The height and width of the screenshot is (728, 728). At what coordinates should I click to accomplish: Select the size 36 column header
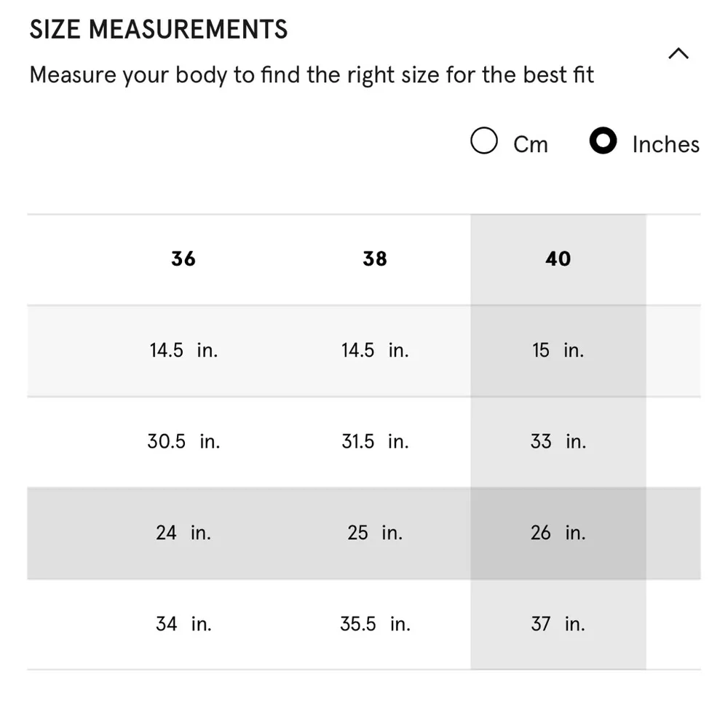(183, 259)
